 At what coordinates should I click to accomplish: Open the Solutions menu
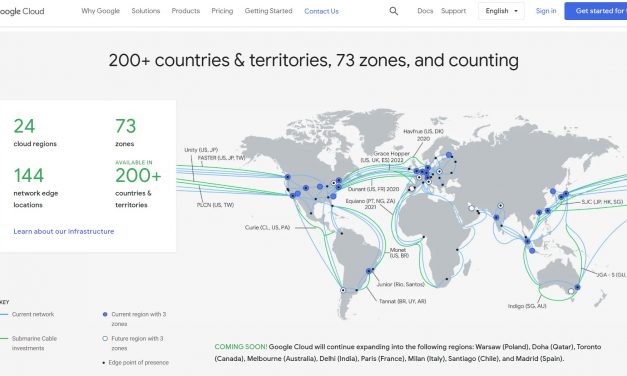click(x=146, y=11)
